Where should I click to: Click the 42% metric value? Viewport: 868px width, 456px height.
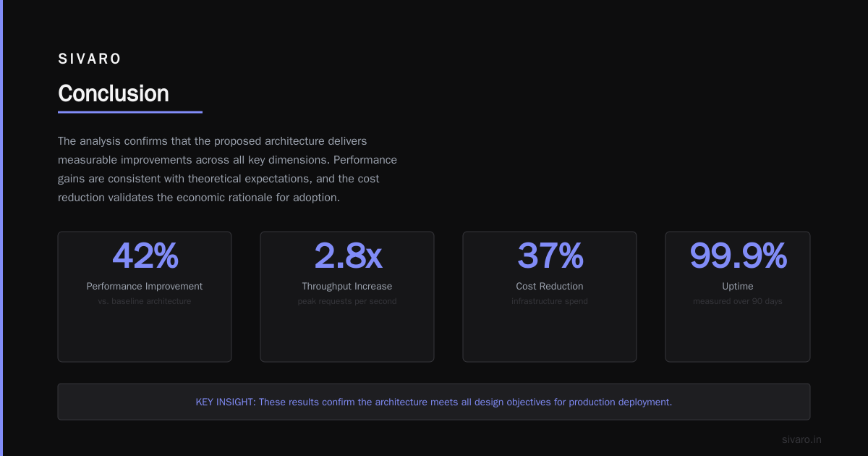tap(145, 256)
